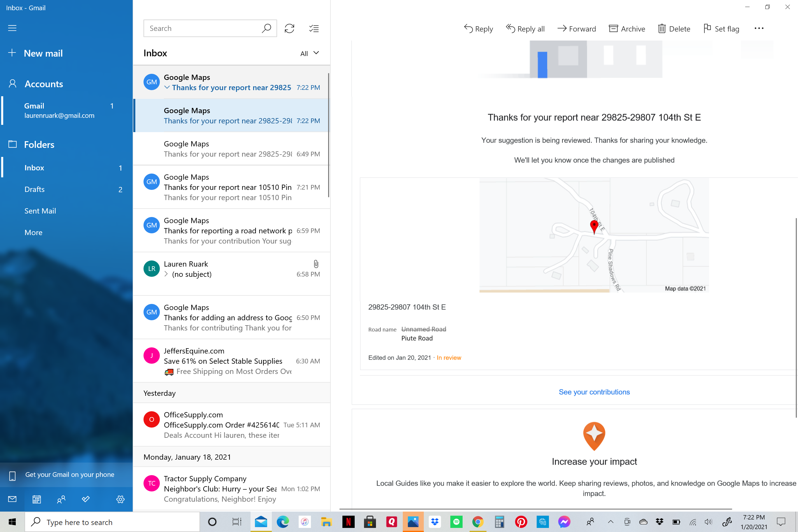The image size is (798, 532).
Task: Archive the open email
Action: click(626, 29)
